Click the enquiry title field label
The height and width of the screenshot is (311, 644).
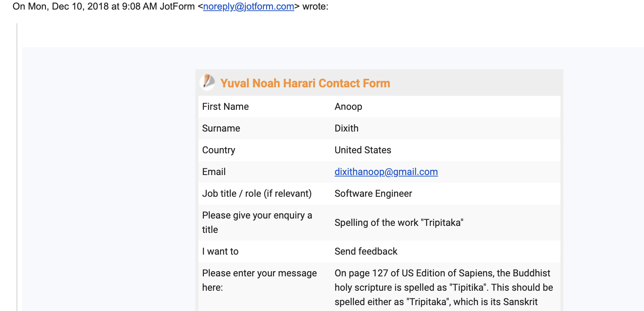[x=257, y=223]
